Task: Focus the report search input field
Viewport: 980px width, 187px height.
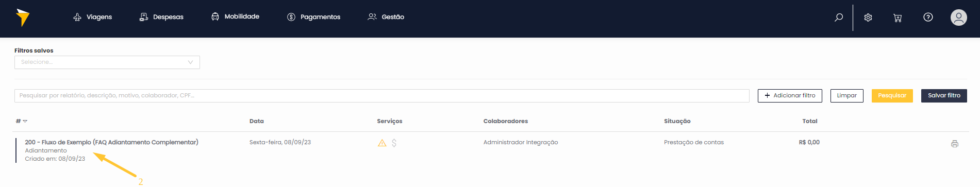Action: (382, 95)
